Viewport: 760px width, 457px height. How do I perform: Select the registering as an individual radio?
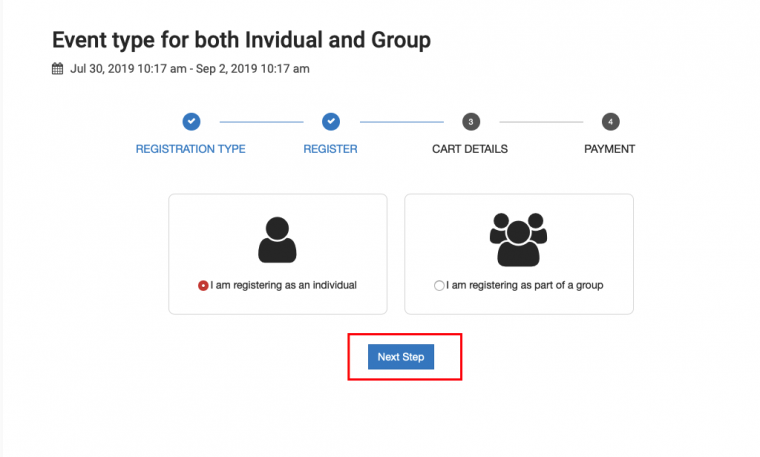(x=203, y=285)
